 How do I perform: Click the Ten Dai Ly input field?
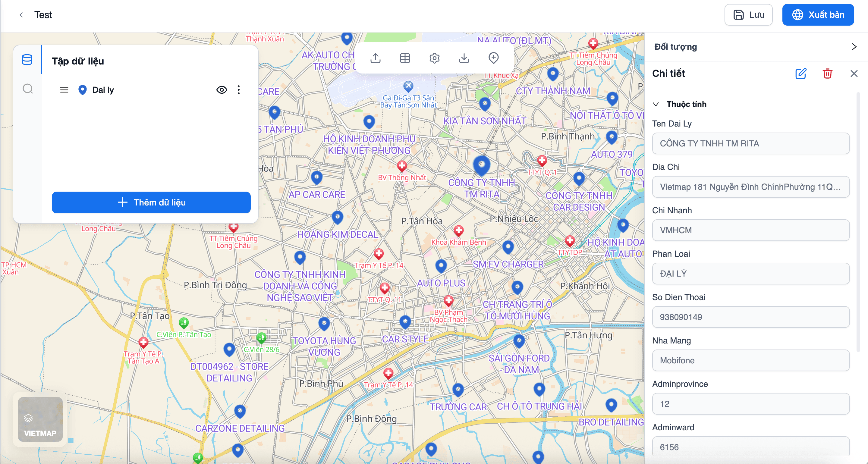(x=751, y=143)
